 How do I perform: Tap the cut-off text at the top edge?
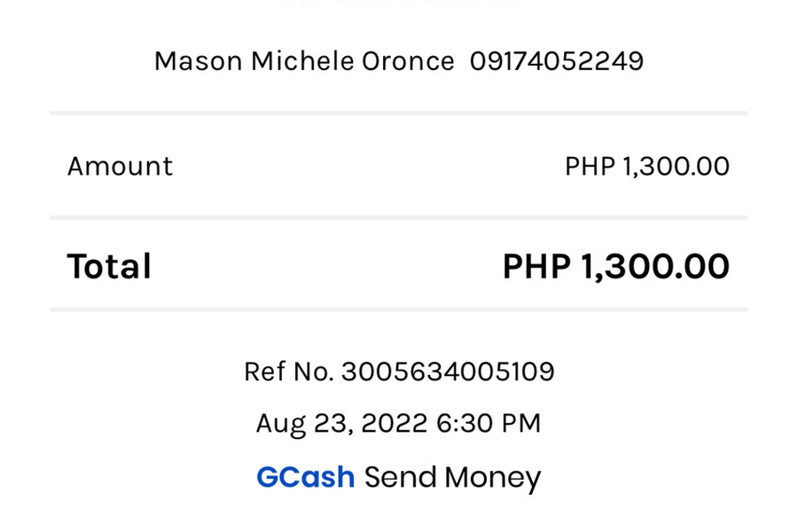tap(399, 4)
